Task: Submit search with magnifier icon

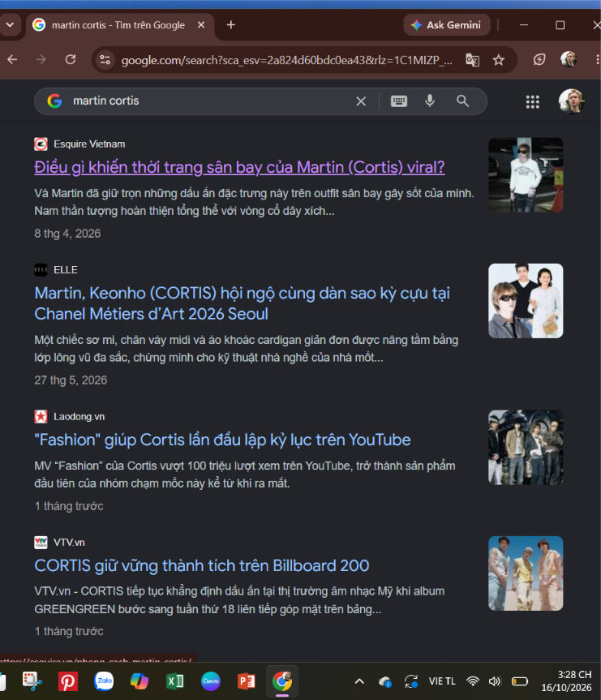Action: 462,101
